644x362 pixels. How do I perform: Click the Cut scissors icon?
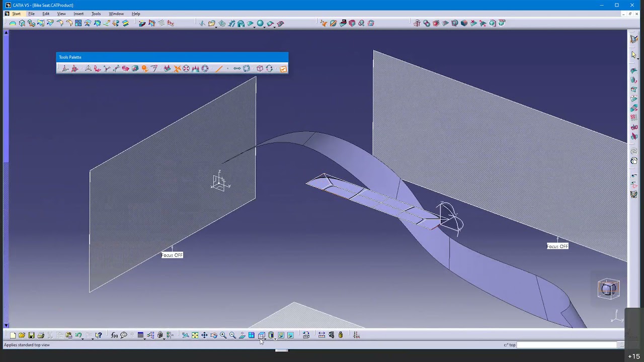click(x=50, y=335)
